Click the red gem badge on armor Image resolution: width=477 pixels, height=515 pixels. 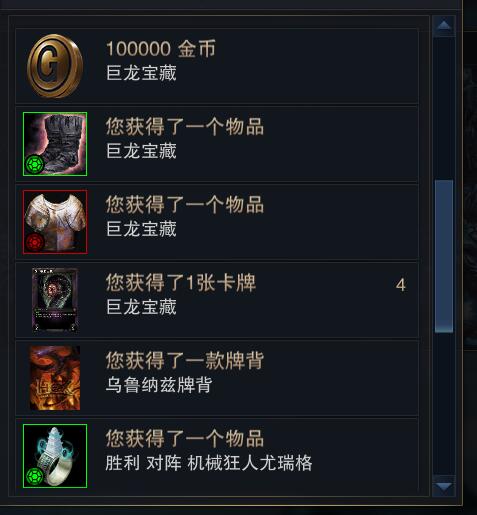(35, 242)
